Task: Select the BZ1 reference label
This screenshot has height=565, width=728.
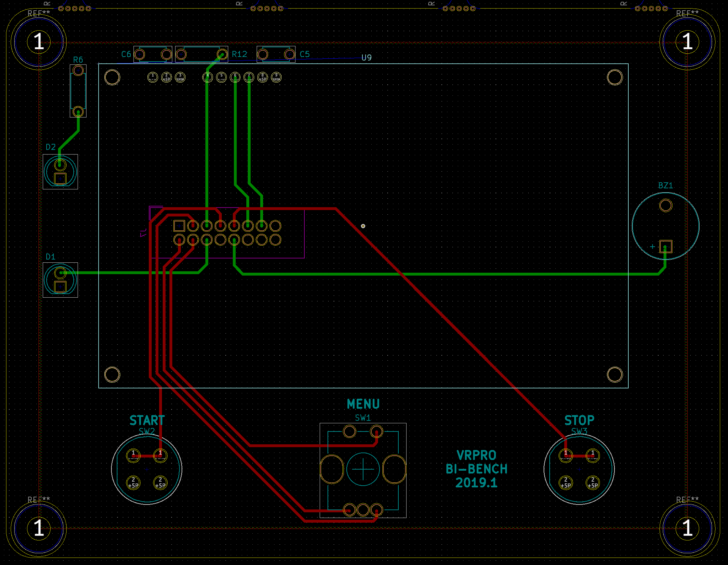Action: coord(665,185)
